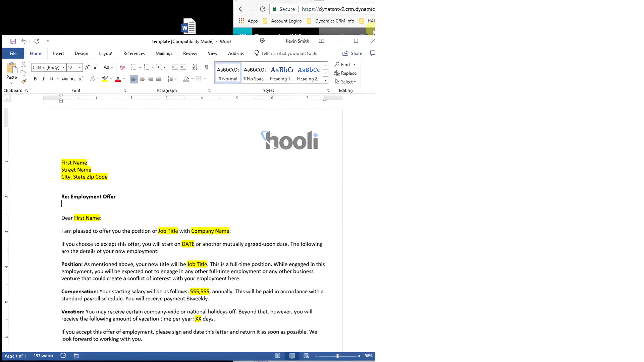Viewport: 644px width, 362px height.
Task: Open the Borders dropdown
Action: 205,79
